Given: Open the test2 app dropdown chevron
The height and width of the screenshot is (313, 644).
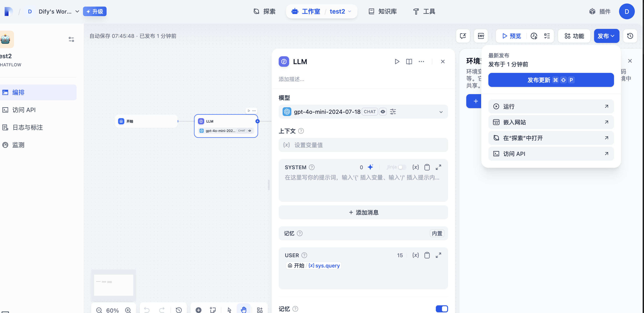Looking at the screenshot, I should pyautogui.click(x=350, y=12).
